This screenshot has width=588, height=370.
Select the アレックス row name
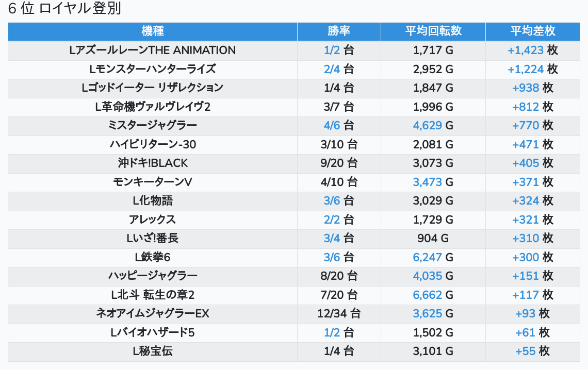click(x=153, y=220)
